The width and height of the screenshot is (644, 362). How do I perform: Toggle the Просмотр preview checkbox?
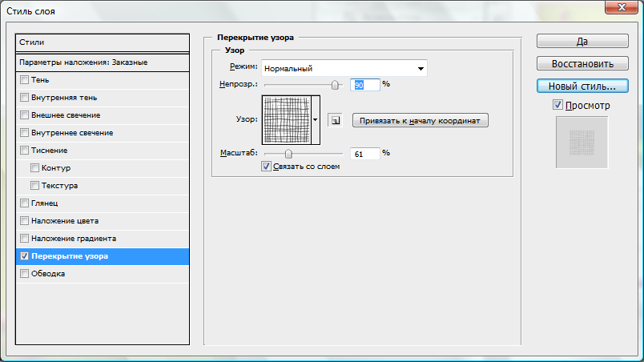557,105
